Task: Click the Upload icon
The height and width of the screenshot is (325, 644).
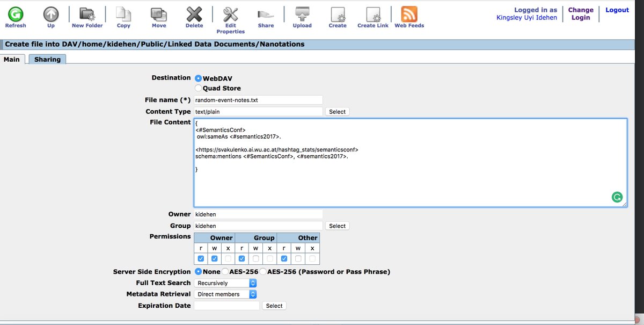Action: point(302,13)
